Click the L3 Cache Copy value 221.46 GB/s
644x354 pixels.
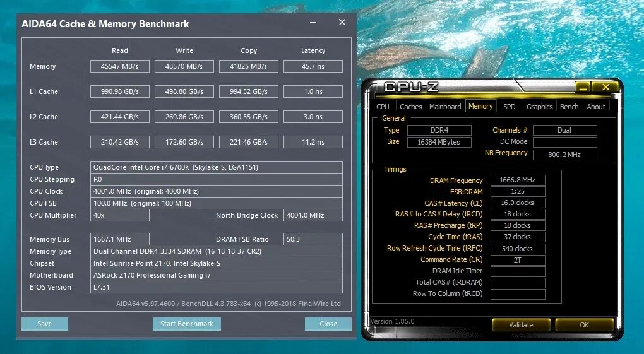pos(249,142)
